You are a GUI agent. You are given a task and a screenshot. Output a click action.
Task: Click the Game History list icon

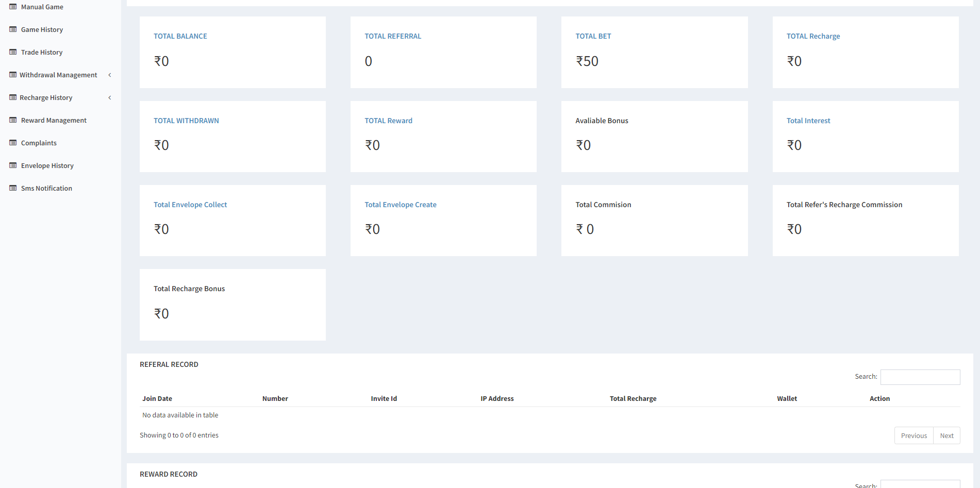click(13, 29)
